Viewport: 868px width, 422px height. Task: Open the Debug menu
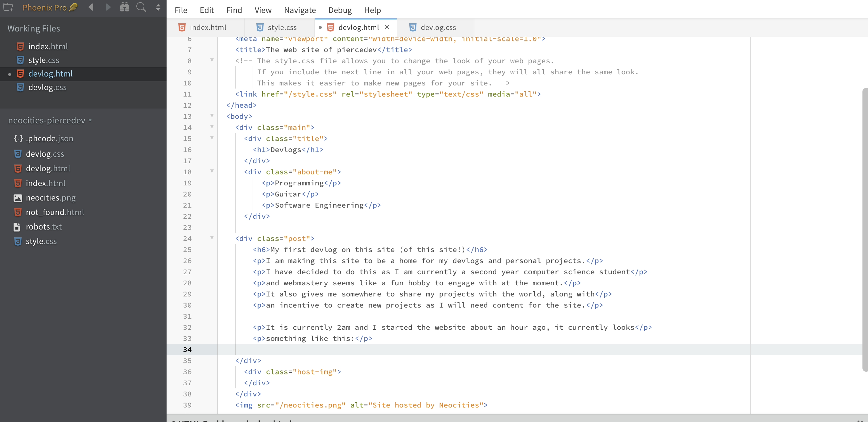pos(340,10)
